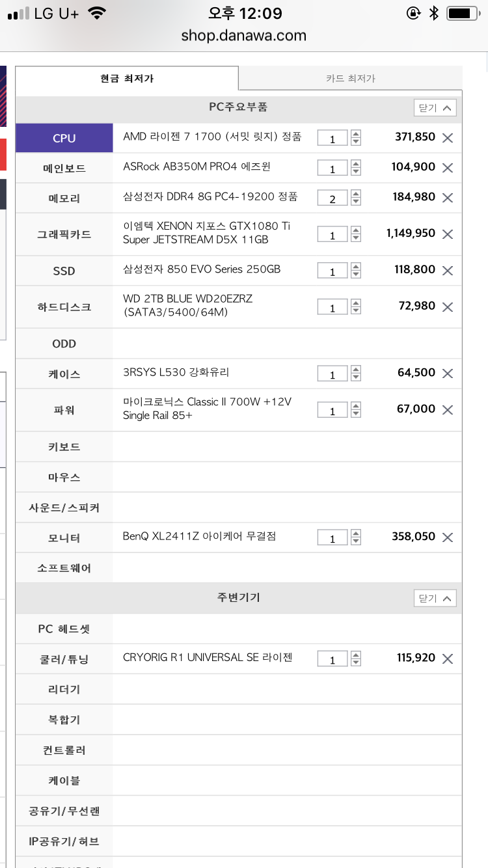Screen dimensions: 488x868
Task: Delete the ASRock AB350M PRO4 mainboard row
Action: [x=448, y=168]
